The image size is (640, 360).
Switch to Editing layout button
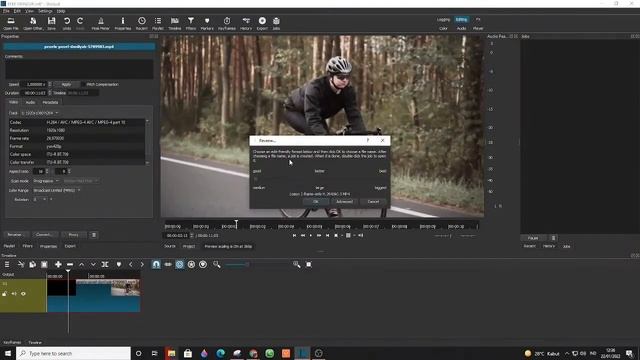pos(462,20)
